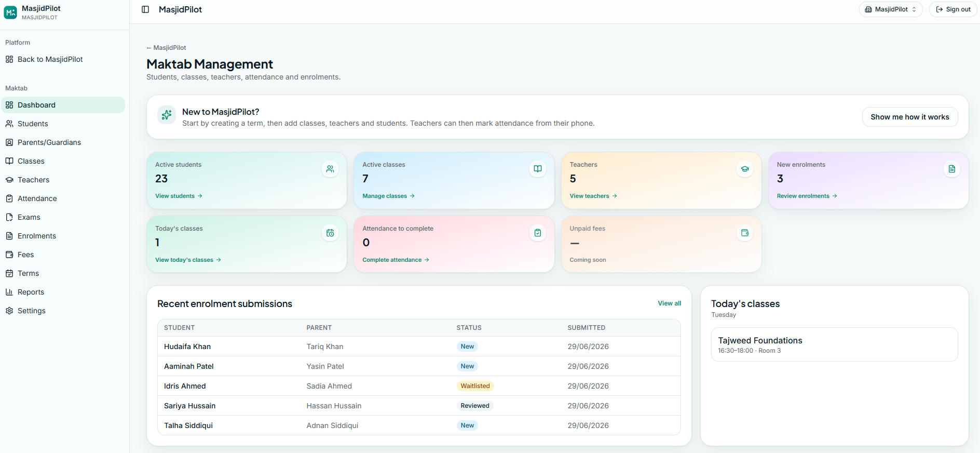Click View all enrolment submissions link

pos(670,303)
